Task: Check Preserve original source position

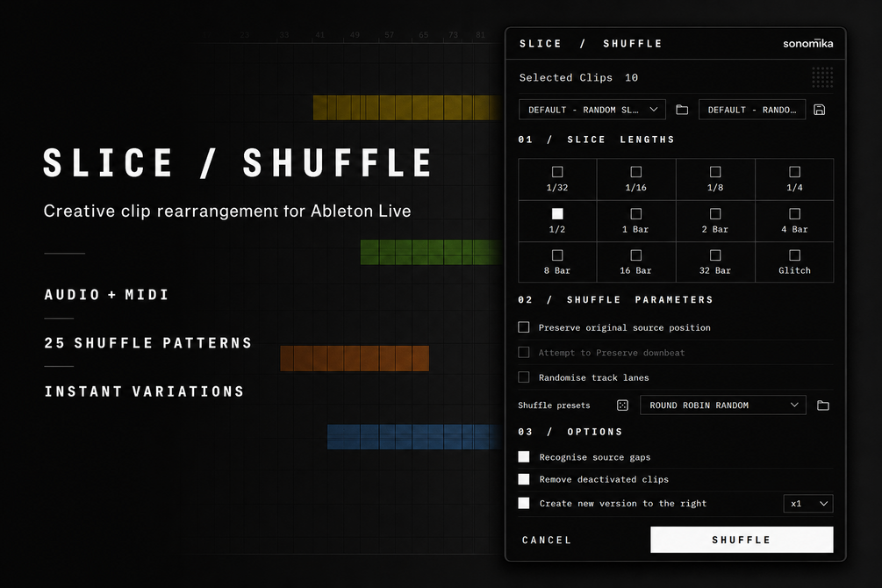Action: 524,327
